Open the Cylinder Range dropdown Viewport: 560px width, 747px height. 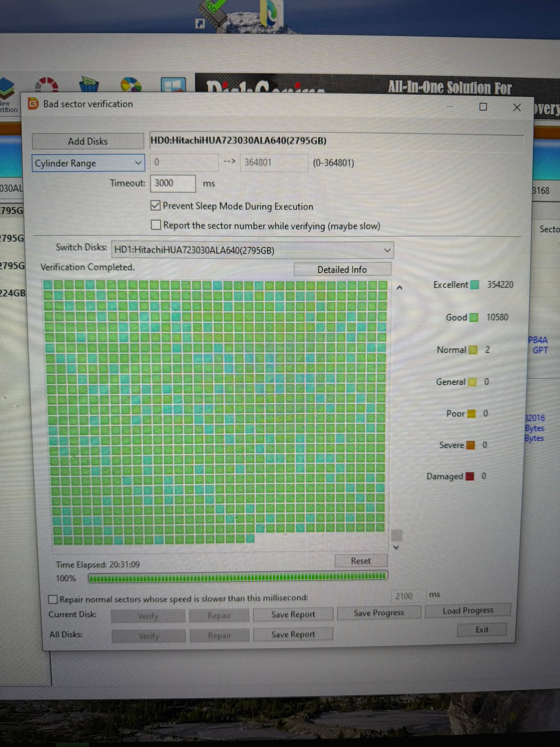(88, 163)
